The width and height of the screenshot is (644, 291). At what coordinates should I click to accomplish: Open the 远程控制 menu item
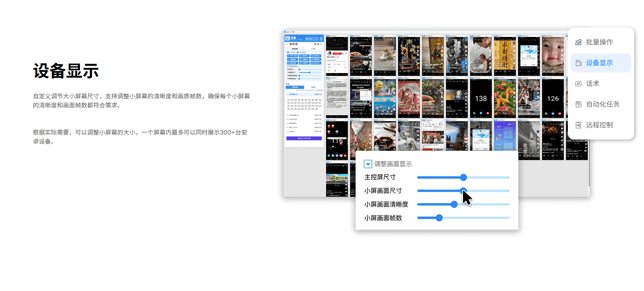coord(601,125)
